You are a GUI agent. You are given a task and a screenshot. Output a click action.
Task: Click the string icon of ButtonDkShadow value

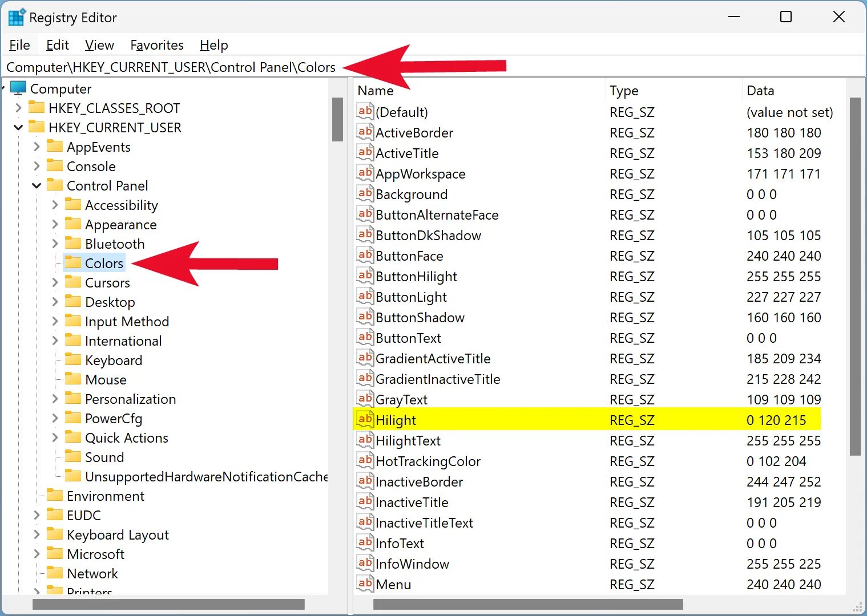pos(365,234)
